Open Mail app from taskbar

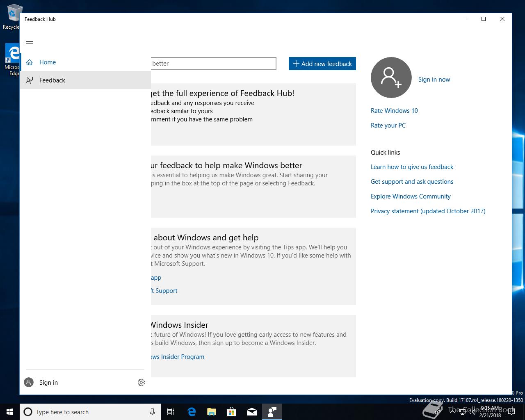click(x=251, y=412)
